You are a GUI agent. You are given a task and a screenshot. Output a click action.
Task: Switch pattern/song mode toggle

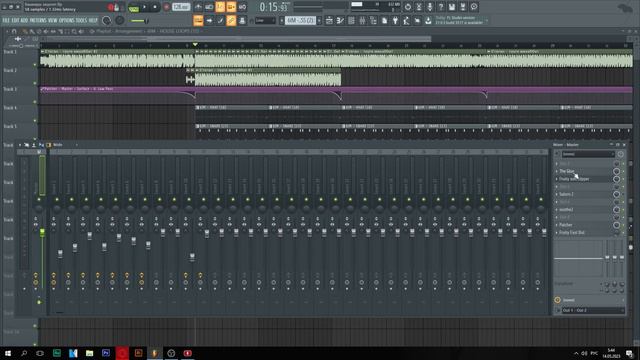pos(134,8)
